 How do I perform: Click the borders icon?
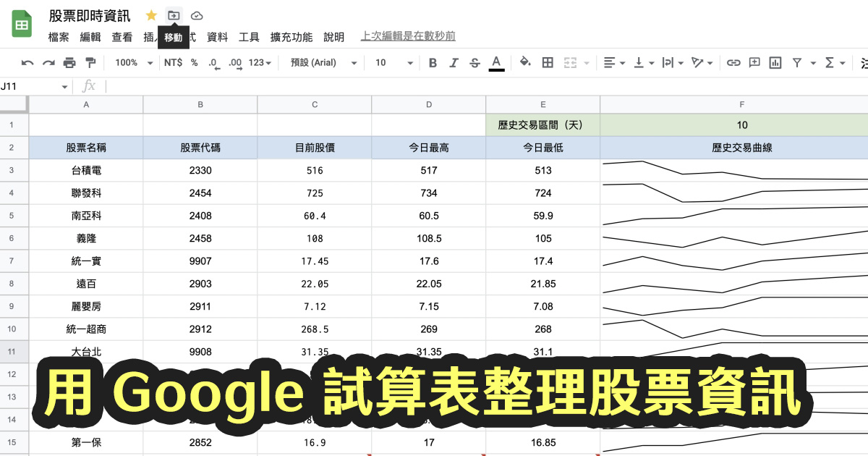coord(548,63)
